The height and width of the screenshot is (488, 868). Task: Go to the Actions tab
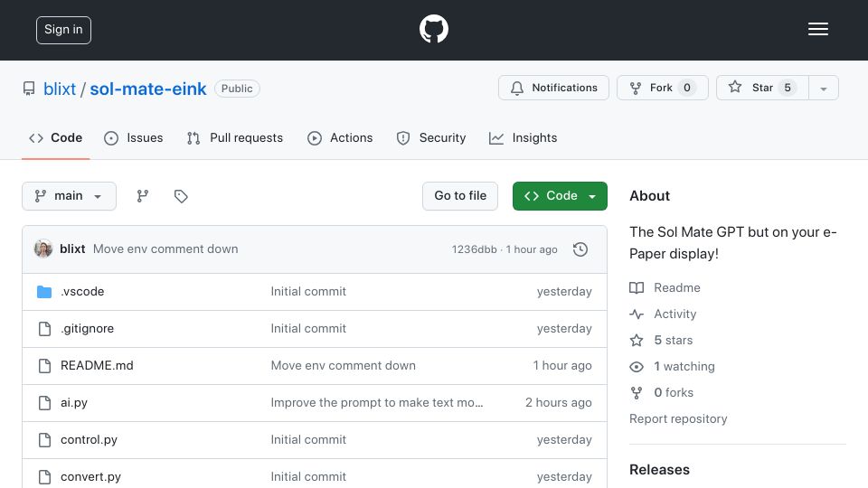(340, 137)
